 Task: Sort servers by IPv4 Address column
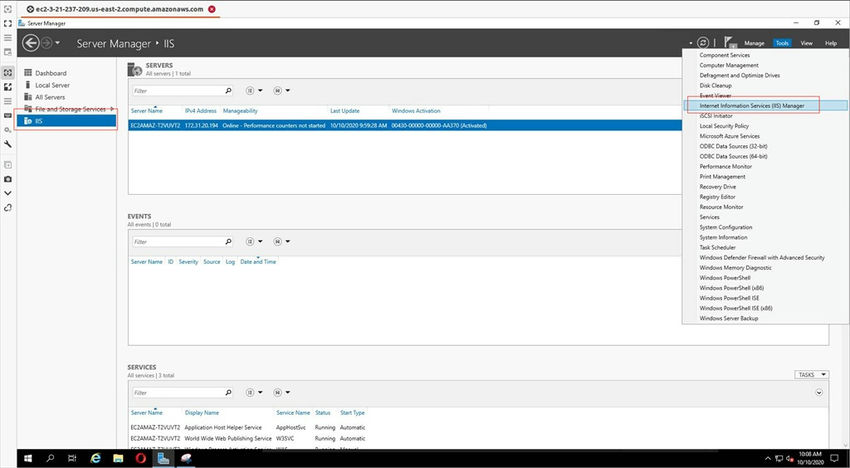tap(200, 111)
